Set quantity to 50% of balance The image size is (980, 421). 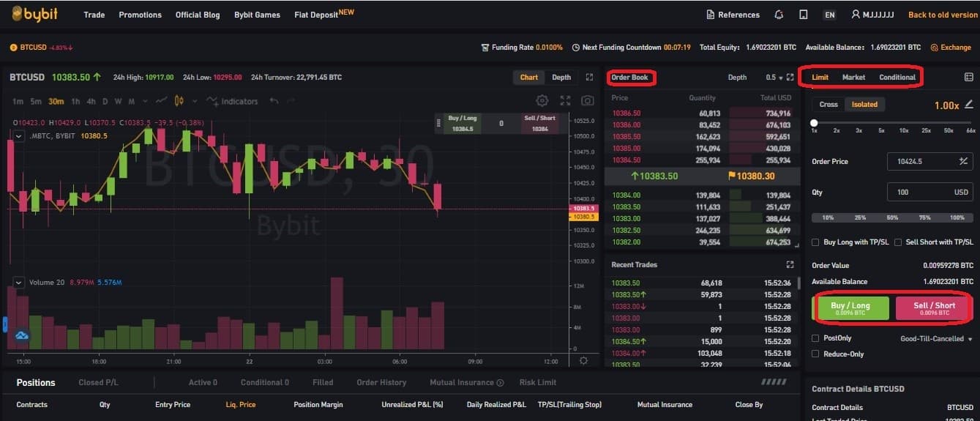click(892, 217)
